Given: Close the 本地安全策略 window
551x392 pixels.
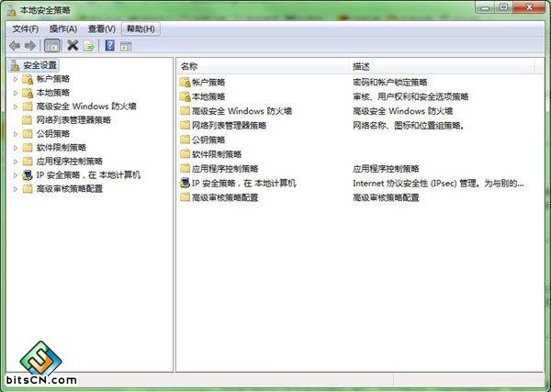Looking at the screenshot, I should tap(529, 7).
